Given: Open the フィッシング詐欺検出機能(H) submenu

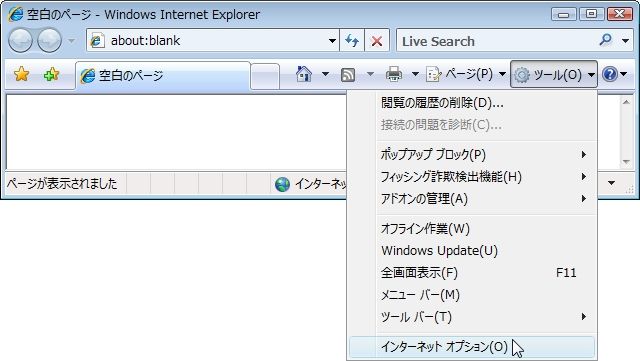Looking at the screenshot, I should (473, 177).
